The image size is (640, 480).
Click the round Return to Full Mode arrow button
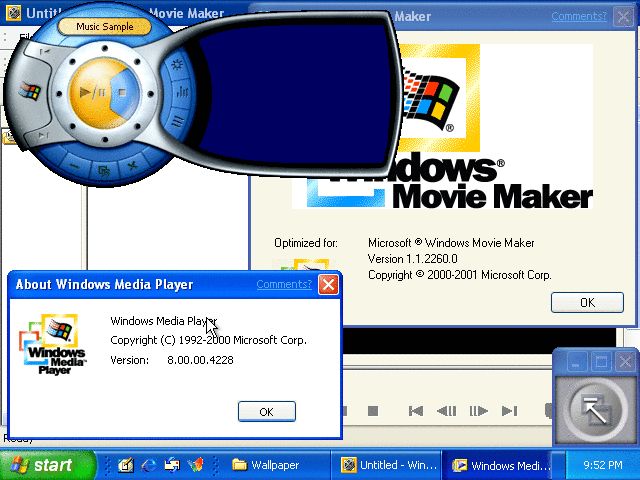(596, 411)
